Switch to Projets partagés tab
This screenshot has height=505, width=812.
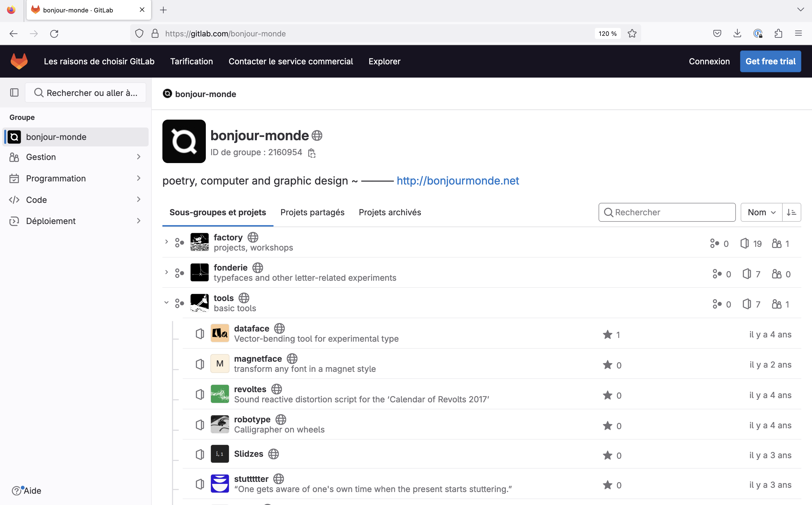(x=312, y=212)
